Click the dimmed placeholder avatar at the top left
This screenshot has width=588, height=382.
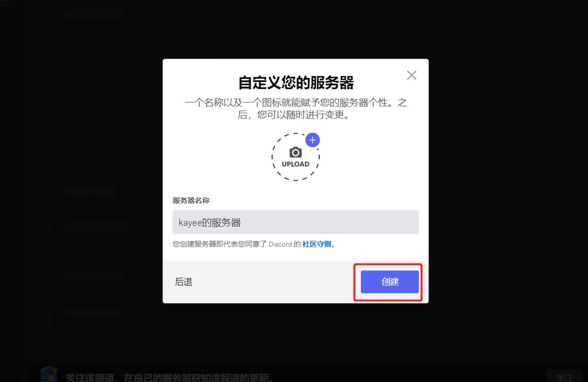point(41,21)
